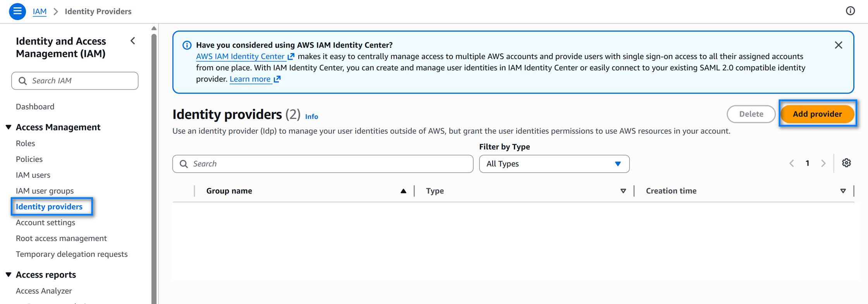Collapse the Access Management section

(9, 127)
